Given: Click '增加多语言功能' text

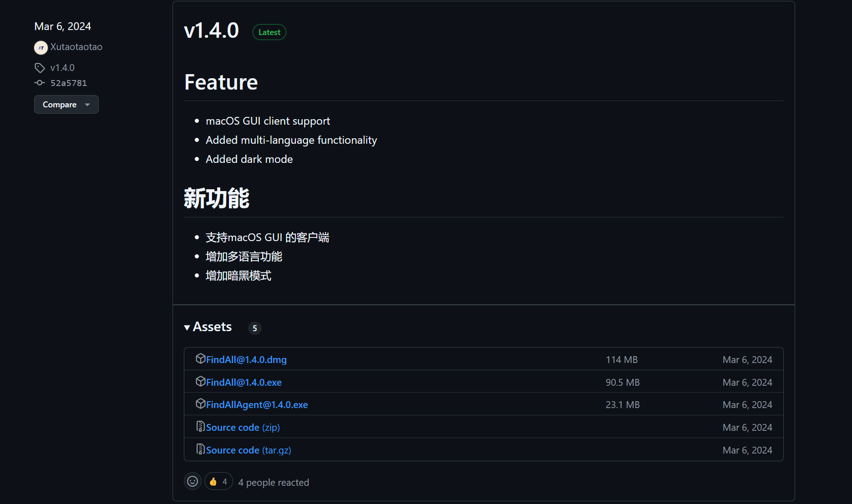Looking at the screenshot, I should 244,257.
